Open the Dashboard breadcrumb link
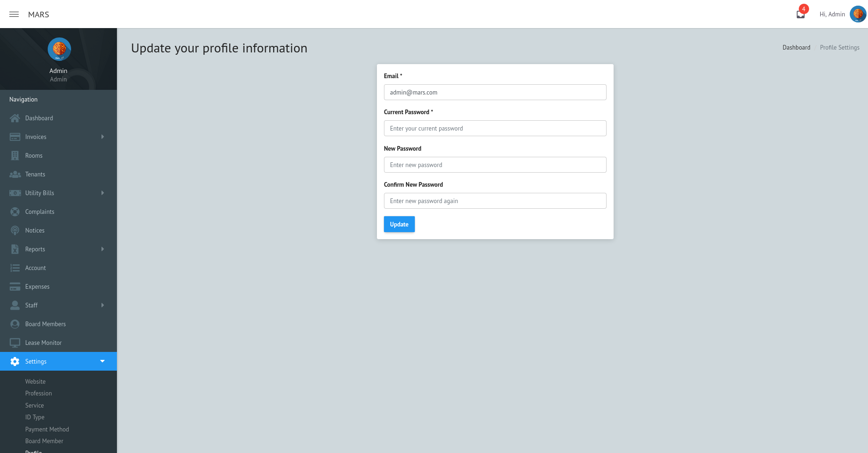This screenshot has width=868, height=453. (x=796, y=47)
